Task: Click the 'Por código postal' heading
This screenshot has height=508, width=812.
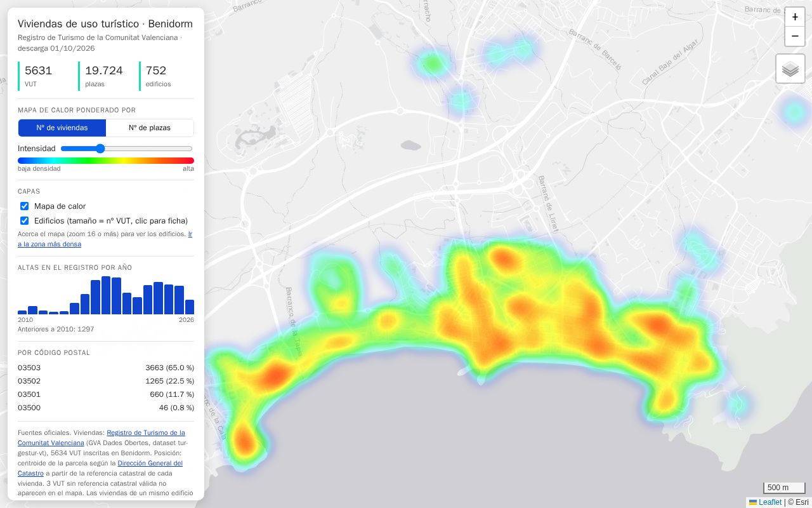Action: coord(54,353)
